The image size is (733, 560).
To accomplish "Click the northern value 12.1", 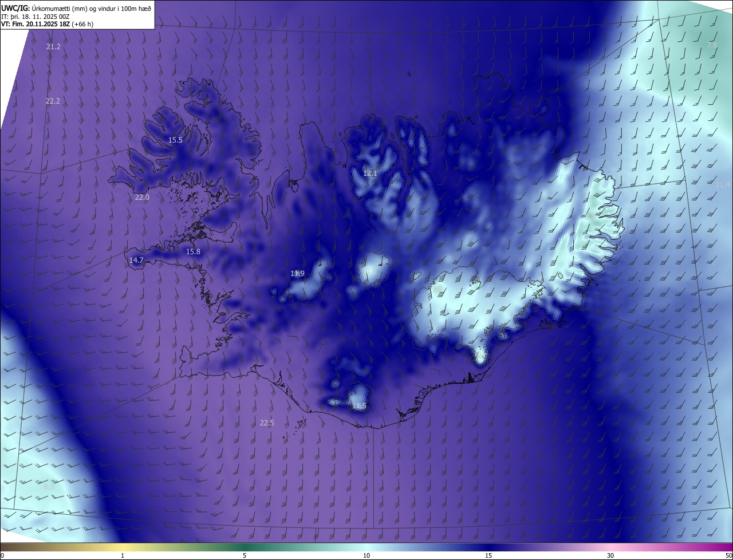I will tap(370, 173).
